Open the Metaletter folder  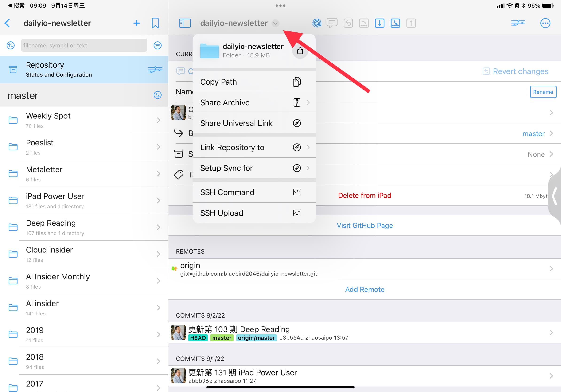[x=84, y=174]
